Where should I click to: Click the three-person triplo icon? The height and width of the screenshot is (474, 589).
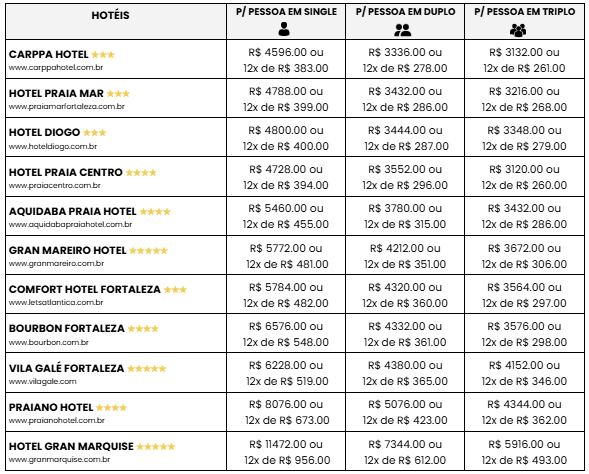coord(518,30)
